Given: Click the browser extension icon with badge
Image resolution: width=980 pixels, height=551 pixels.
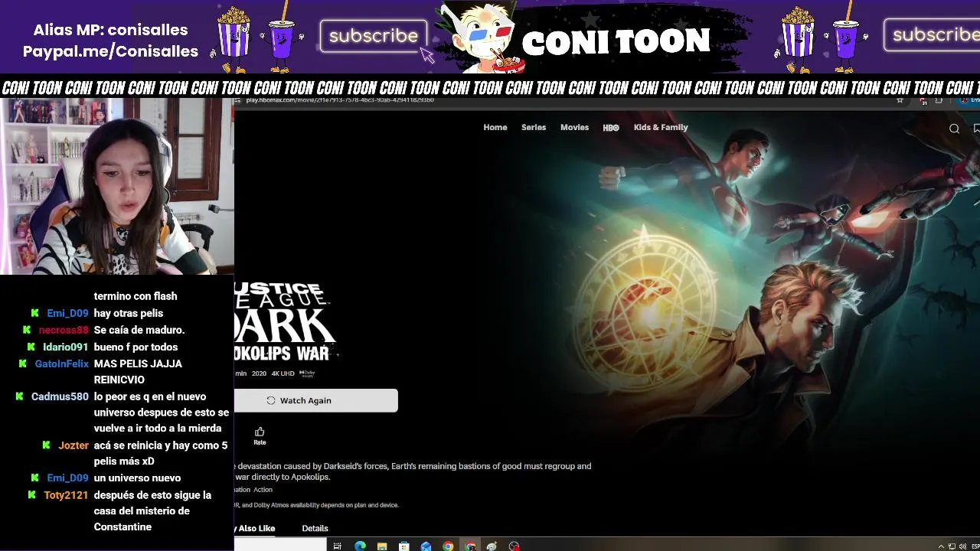Looking at the screenshot, I should (924, 100).
